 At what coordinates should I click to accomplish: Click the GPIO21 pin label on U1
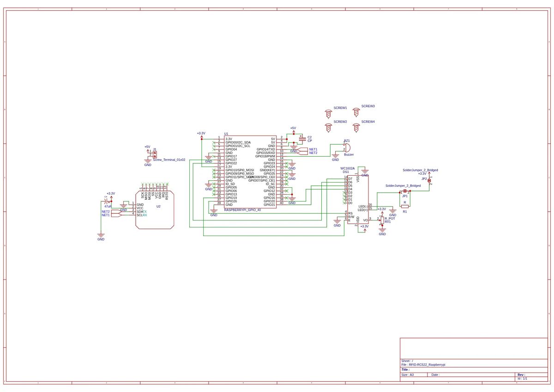(269, 204)
